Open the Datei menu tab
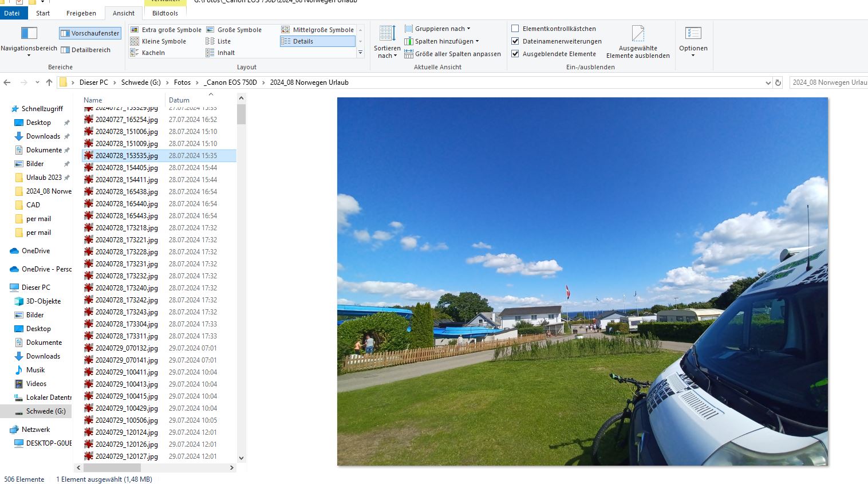 [x=12, y=13]
